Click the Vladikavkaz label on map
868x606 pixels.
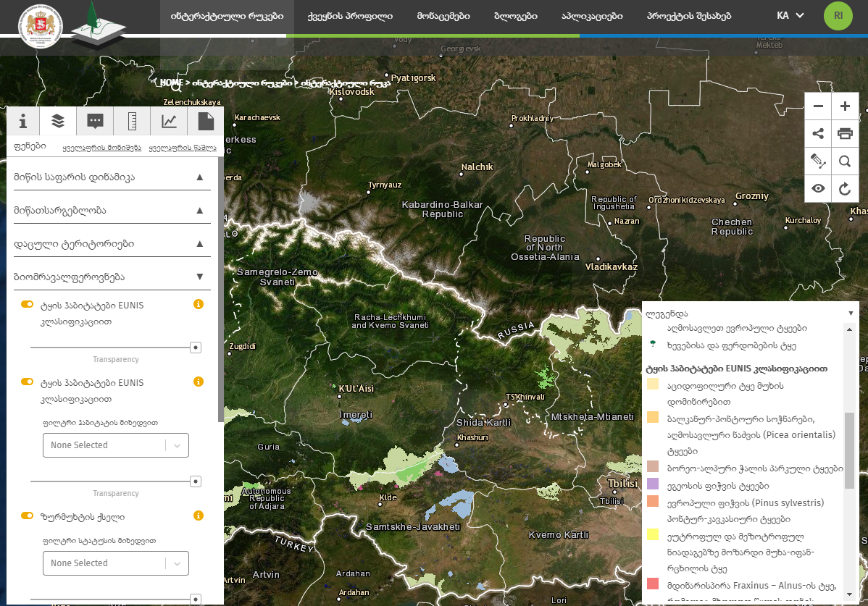[611, 267]
